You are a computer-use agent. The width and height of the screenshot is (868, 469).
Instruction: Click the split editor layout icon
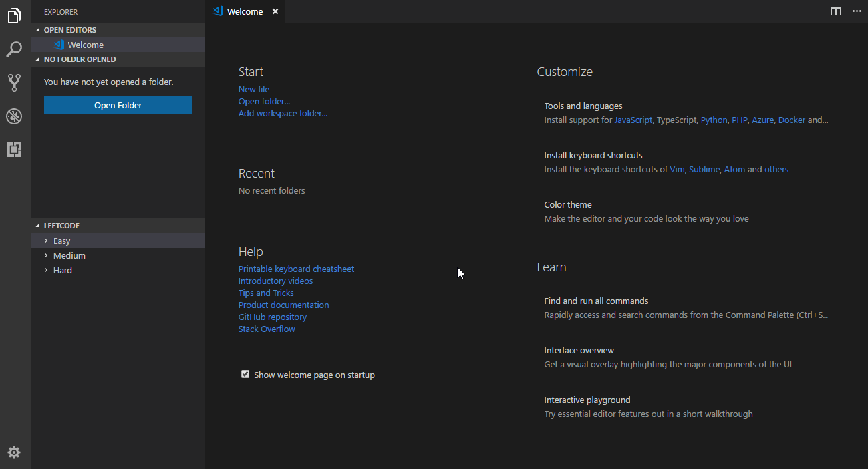point(835,11)
